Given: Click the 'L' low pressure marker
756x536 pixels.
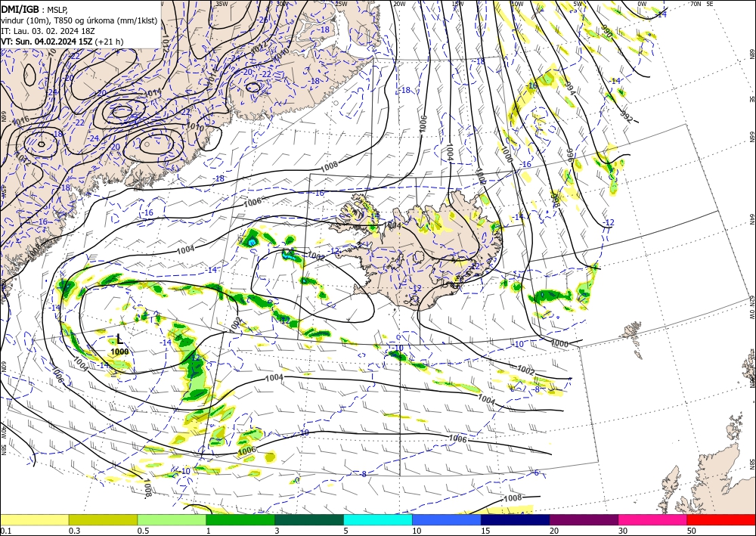Looking at the screenshot, I should pos(119,340).
